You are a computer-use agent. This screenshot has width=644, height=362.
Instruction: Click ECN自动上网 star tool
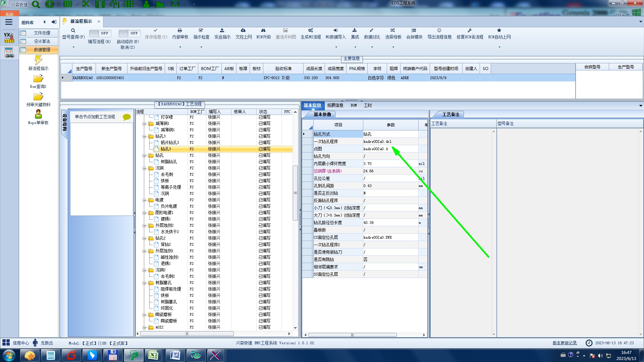[x=499, y=34]
